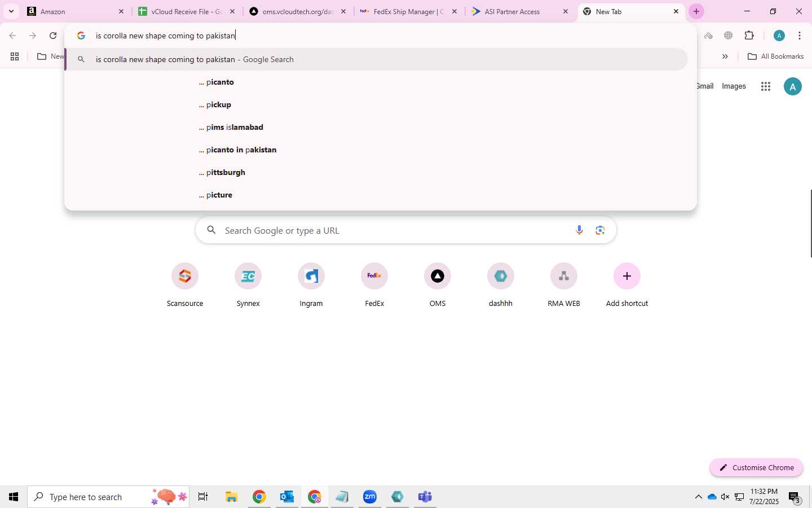This screenshot has height=508, width=812.
Task: Open the Scansource shortcut tile
Action: [x=185, y=285]
